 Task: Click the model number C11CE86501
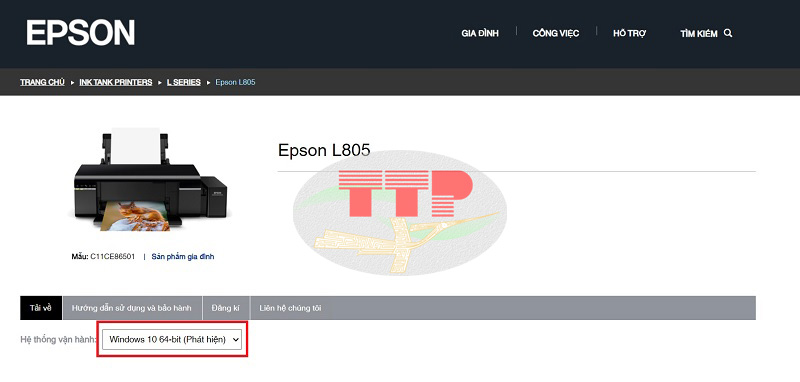pos(113,257)
